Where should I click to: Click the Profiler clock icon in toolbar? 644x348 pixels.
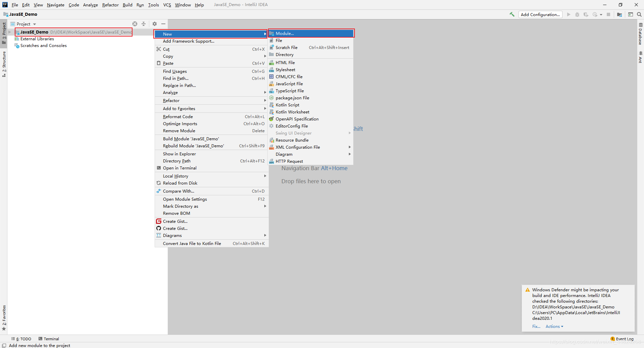(x=595, y=14)
